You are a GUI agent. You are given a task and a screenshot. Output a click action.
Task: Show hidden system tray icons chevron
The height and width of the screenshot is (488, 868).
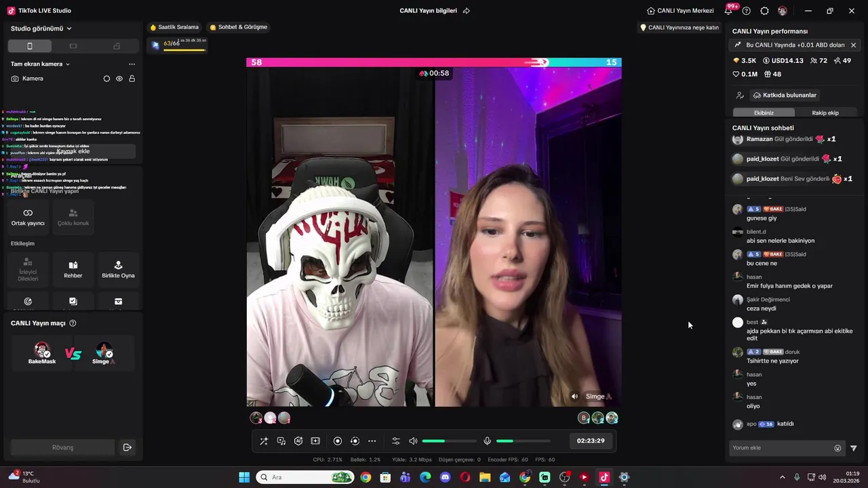(782, 477)
